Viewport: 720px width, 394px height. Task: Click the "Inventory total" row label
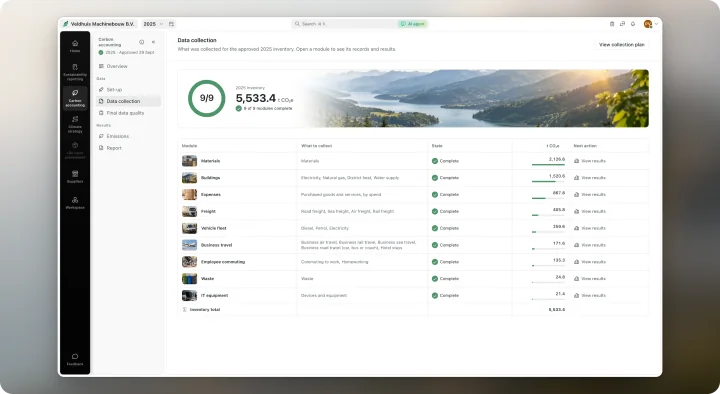[x=205, y=310]
